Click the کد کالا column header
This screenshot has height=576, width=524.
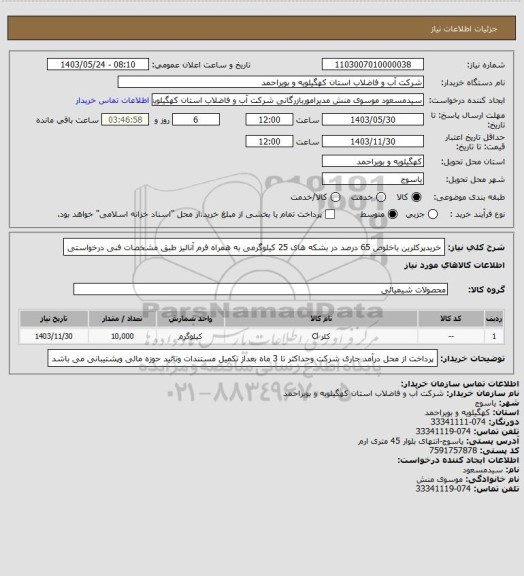(x=451, y=318)
